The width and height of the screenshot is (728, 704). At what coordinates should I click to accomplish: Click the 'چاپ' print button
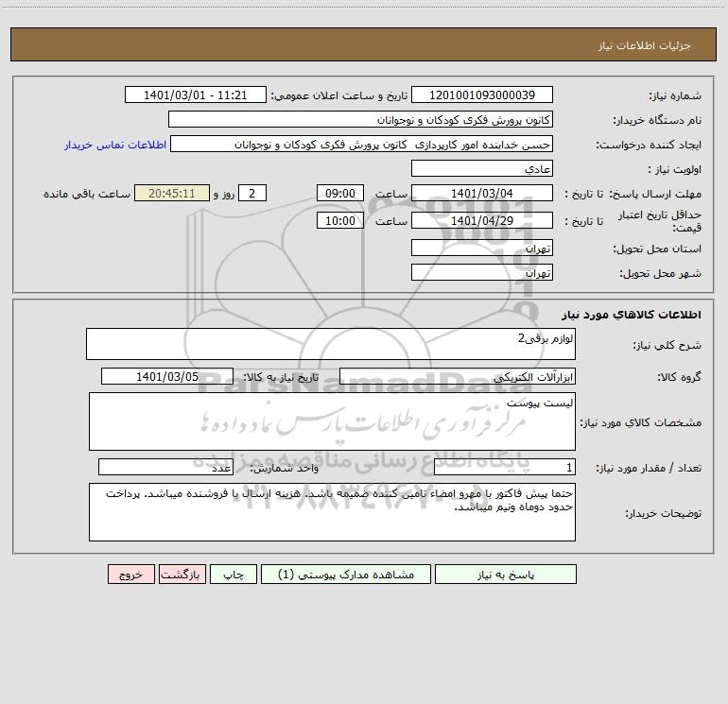tap(234, 575)
